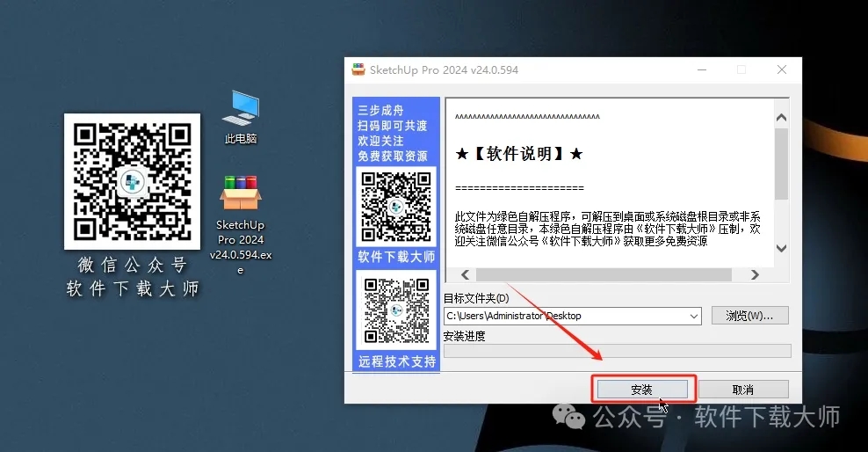The height and width of the screenshot is (452, 868).
Task: Open the 目标文件夹 path dropdown arrow
Action: tap(694, 317)
